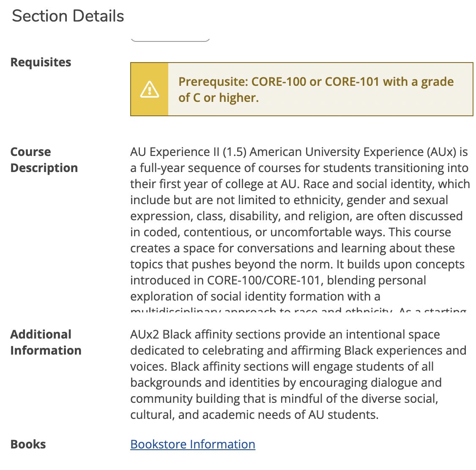Click the Books label
Viewport: 476px width, 470px height.
28,444
